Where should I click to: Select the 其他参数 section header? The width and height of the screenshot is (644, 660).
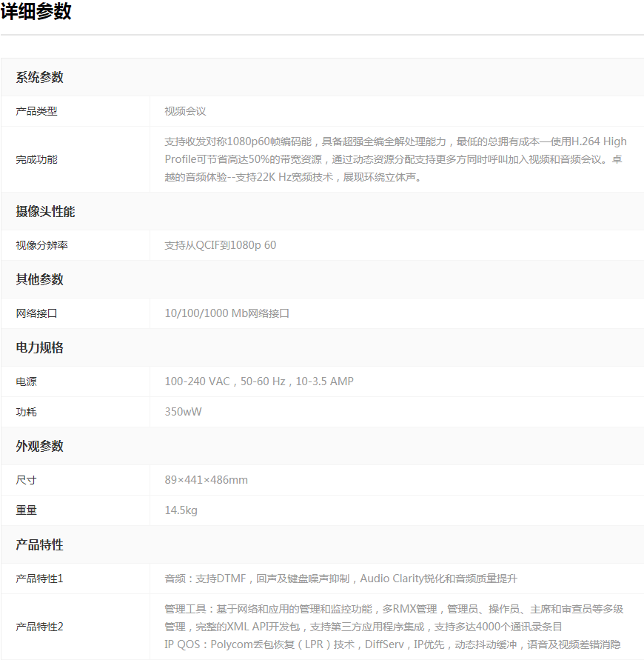[x=40, y=279]
